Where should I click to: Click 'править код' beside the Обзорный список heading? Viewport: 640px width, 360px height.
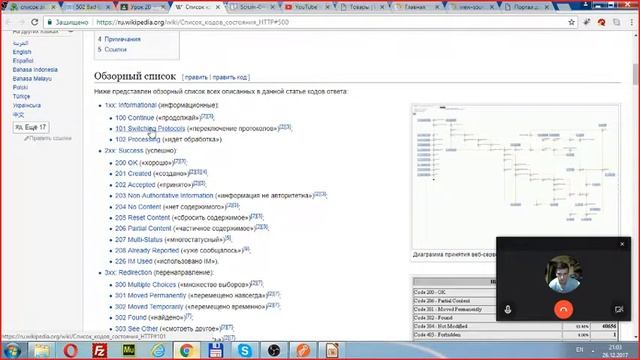pyautogui.click(x=230, y=77)
